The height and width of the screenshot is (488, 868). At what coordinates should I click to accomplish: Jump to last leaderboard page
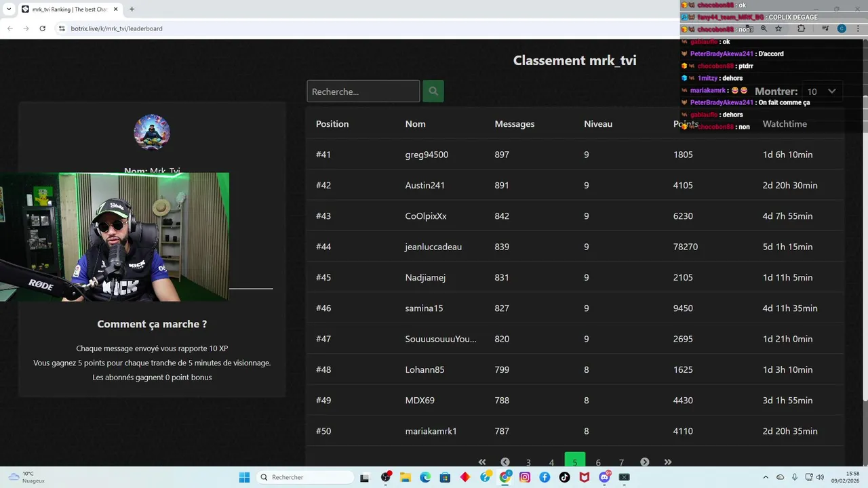tap(668, 462)
